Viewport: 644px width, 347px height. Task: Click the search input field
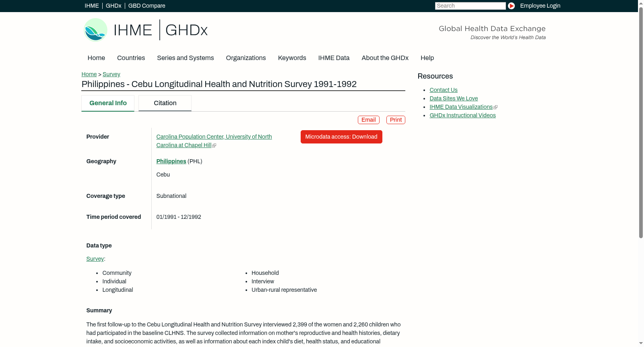(470, 6)
